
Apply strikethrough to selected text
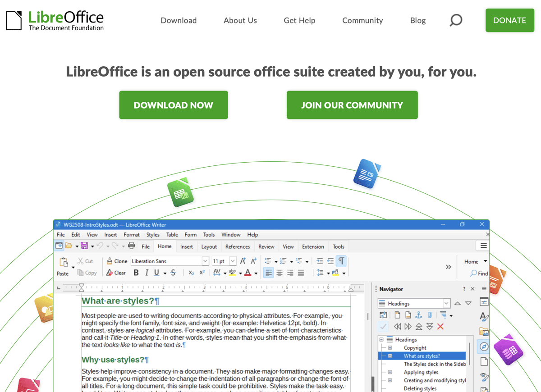173,273
